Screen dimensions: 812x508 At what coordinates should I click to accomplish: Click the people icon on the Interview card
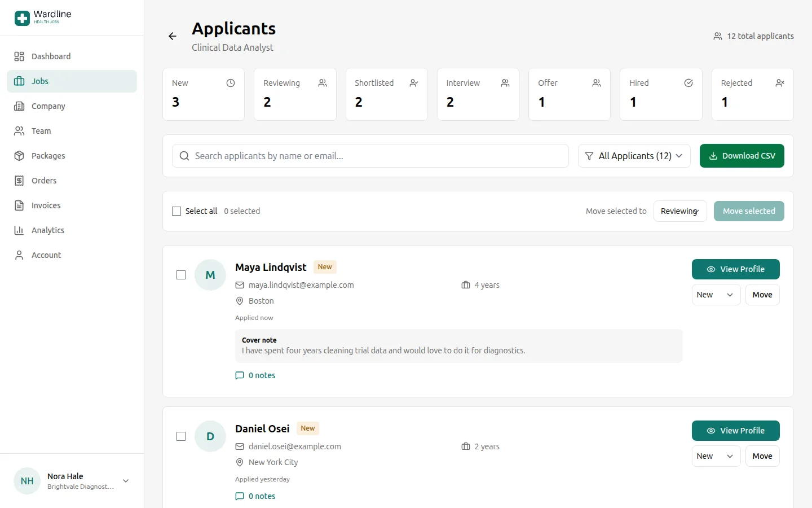[505, 83]
